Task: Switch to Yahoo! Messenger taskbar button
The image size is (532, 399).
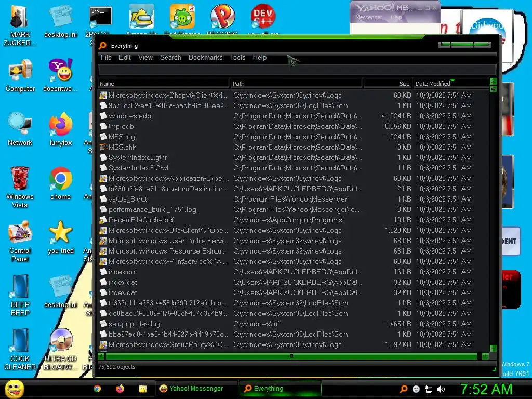Action: (x=196, y=389)
